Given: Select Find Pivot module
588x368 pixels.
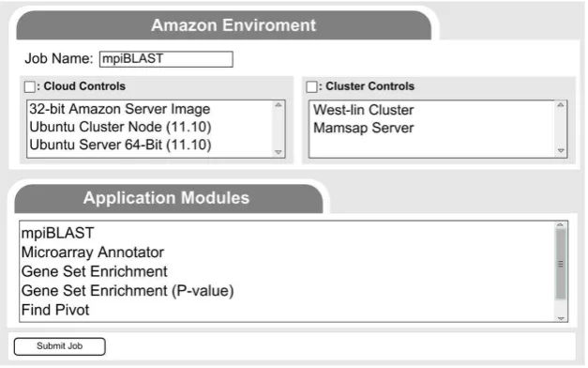Looking at the screenshot, I should [55, 311].
